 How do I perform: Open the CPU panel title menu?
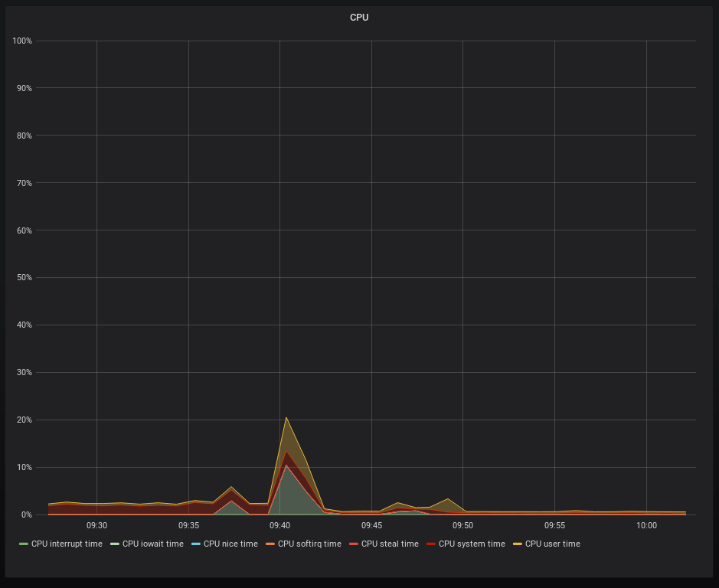[x=359, y=18]
